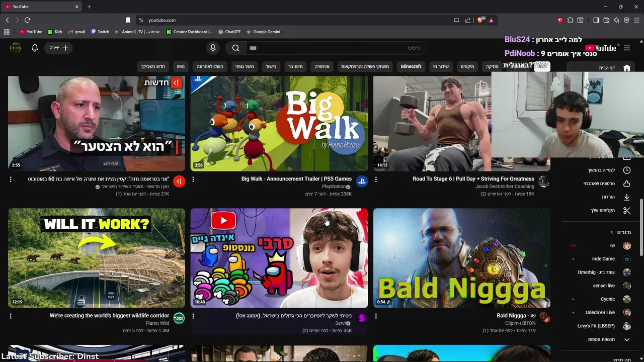The image size is (644, 362).
Task: Bookmark this page icon in address bar
Action: (128, 20)
